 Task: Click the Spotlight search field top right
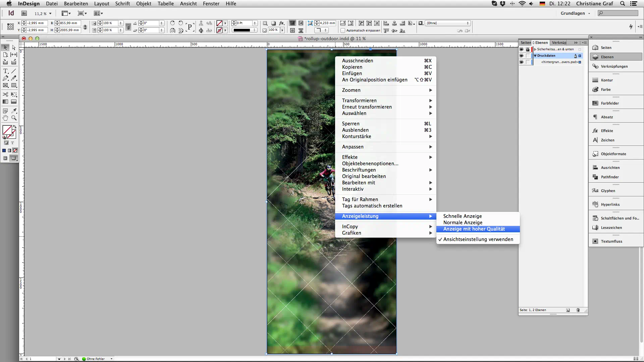(x=623, y=4)
